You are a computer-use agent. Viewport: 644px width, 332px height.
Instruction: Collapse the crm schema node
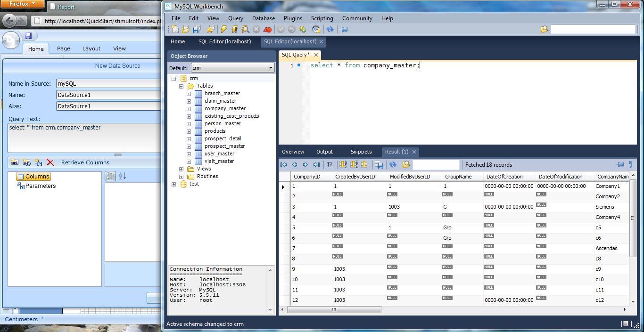(174, 79)
